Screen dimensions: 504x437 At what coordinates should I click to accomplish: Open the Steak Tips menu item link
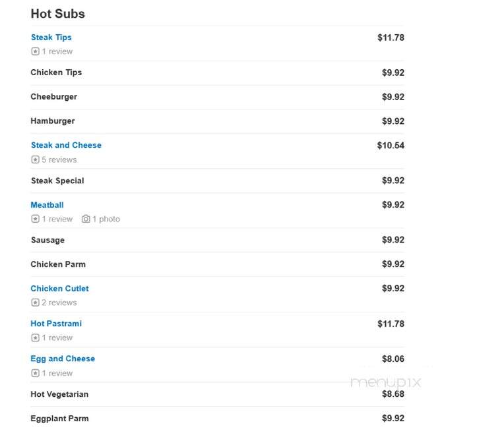pos(51,38)
